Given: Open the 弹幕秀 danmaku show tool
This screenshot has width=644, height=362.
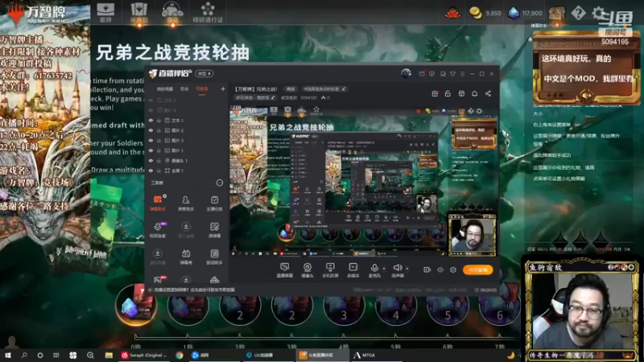Looking at the screenshot, I should click(186, 257).
